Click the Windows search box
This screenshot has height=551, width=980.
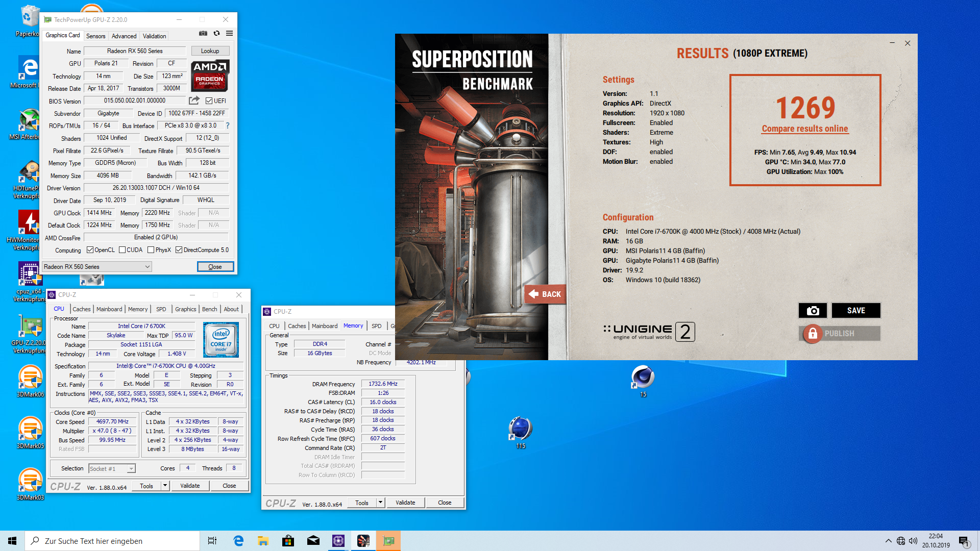pos(112,541)
